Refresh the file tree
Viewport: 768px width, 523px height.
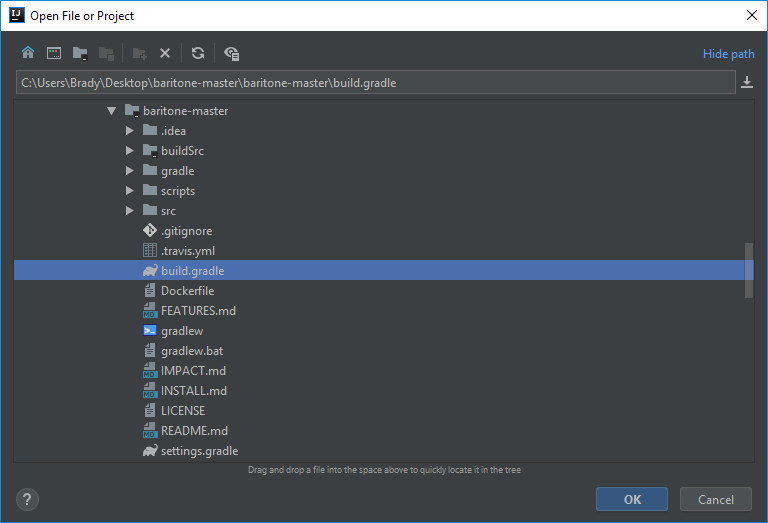[x=198, y=53]
